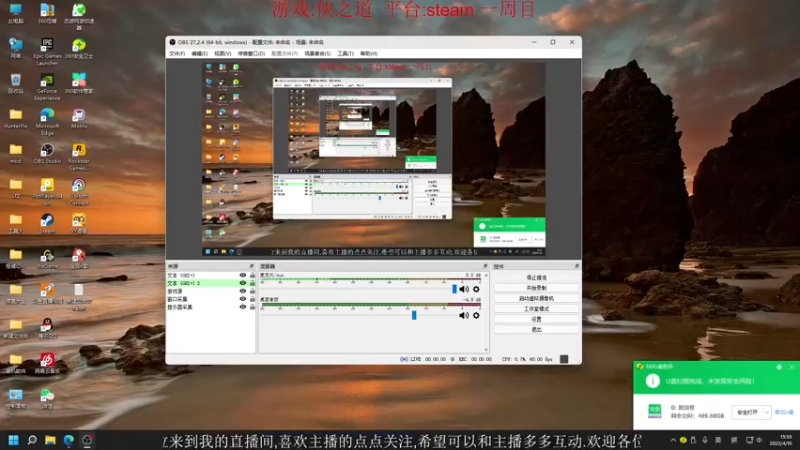The width and height of the screenshot is (800, 450).
Task: Open WeGame desktop shortcut
Action: (x=47, y=258)
